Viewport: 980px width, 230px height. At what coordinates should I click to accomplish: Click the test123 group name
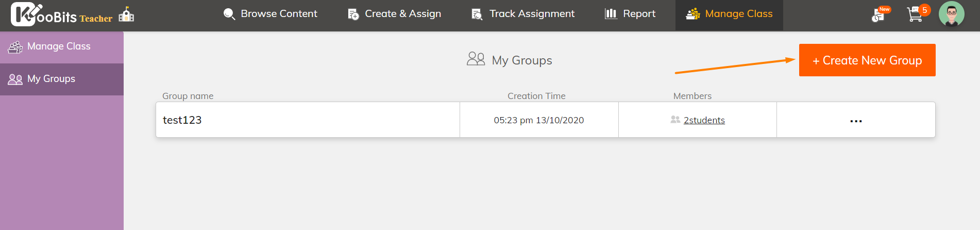tap(182, 120)
